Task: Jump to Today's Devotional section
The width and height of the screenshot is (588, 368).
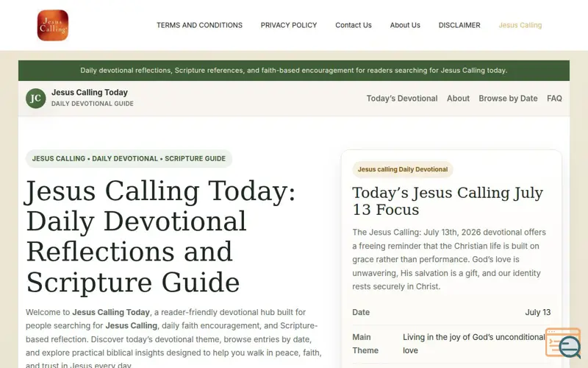Action: (x=402, y=99)
